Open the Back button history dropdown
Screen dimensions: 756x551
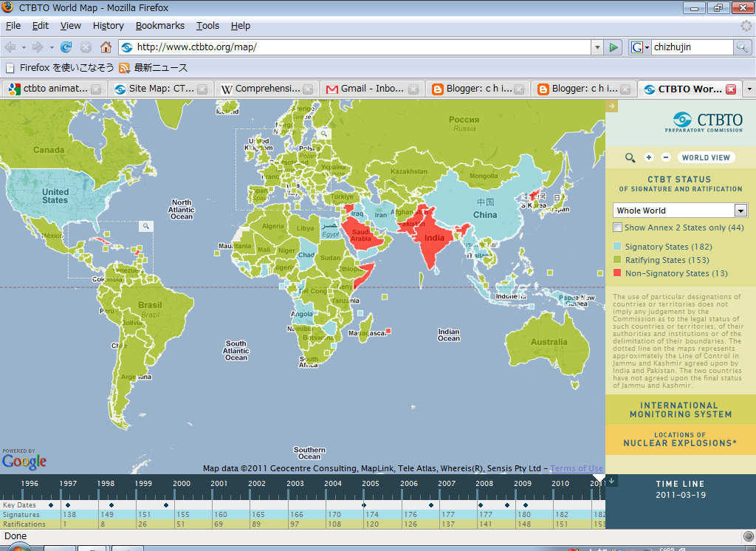coord(24,48)
